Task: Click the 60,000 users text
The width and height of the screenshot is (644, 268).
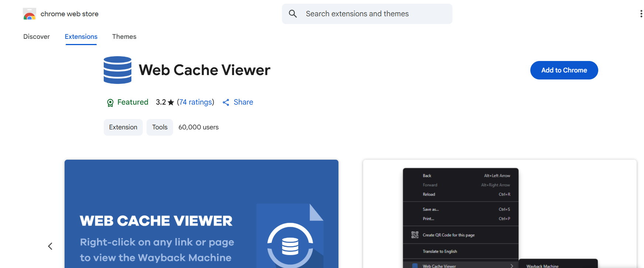Action: pyautogui.click(x=199, y=127)
